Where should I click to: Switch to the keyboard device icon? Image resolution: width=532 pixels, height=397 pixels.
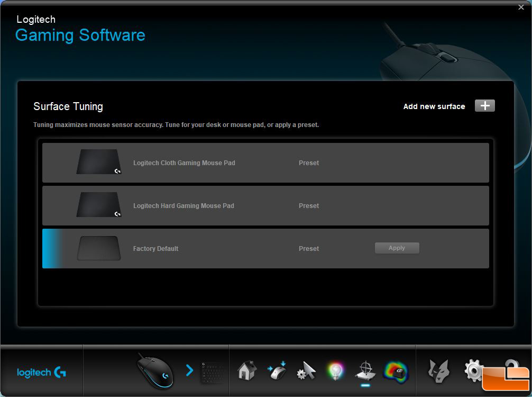click(x=213, y=372)
